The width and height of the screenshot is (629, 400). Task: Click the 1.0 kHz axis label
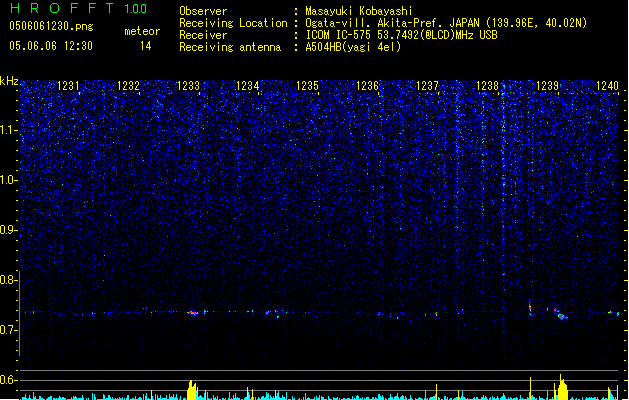[x=9, y=180]
